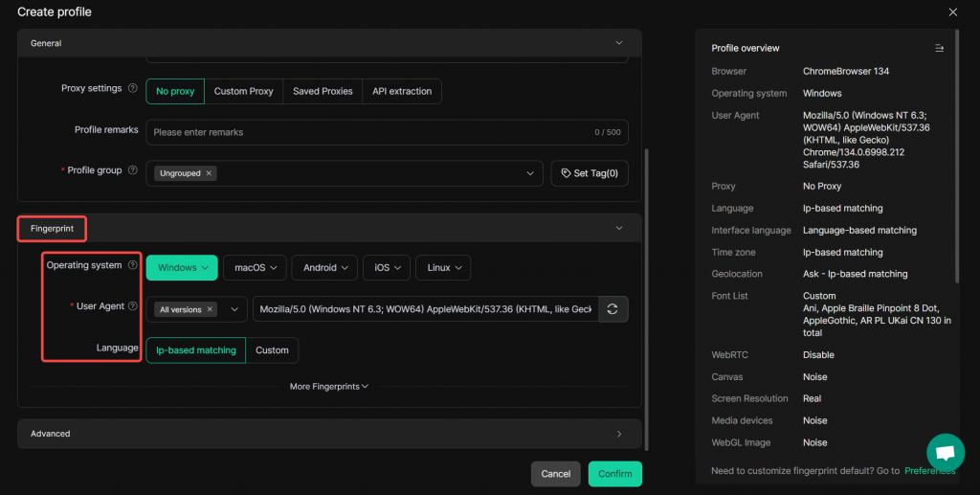
Task: Click the help icon beside Proxy settings
Action: point(131,89)
